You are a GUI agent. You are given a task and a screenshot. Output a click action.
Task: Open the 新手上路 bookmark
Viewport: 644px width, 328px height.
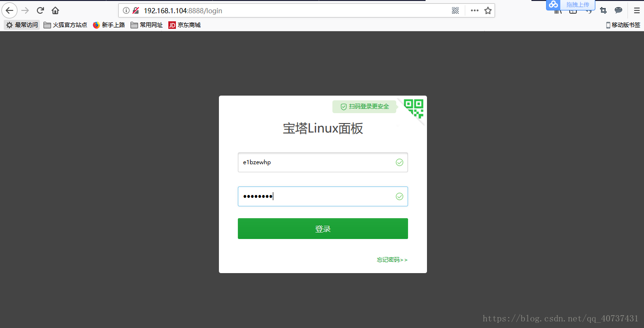click(x=109, y=25)
